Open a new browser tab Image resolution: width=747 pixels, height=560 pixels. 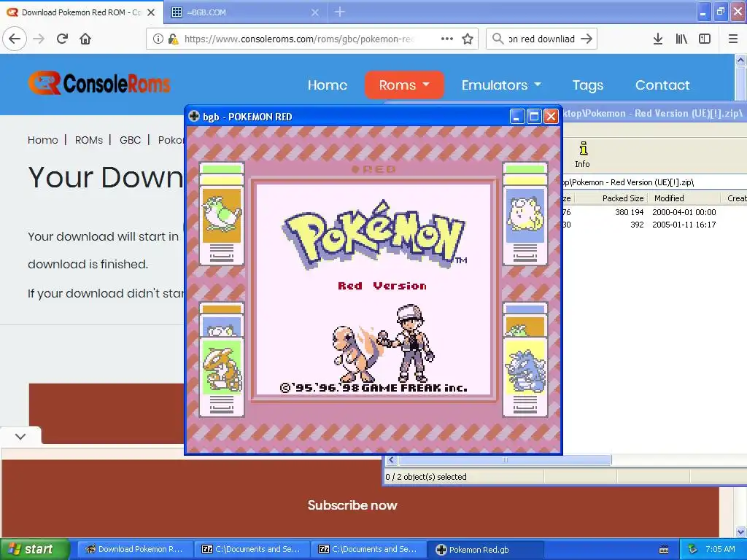pos(340,12)
